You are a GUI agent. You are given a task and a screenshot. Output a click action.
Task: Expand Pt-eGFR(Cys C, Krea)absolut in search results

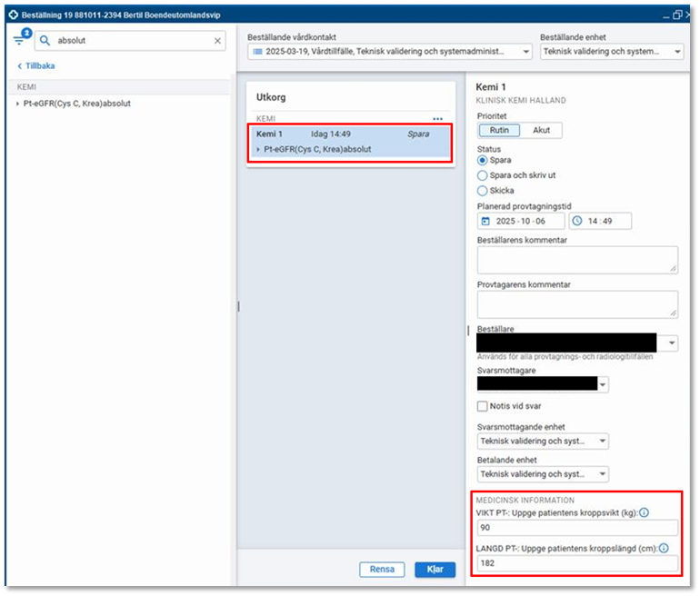click(18, 104)
